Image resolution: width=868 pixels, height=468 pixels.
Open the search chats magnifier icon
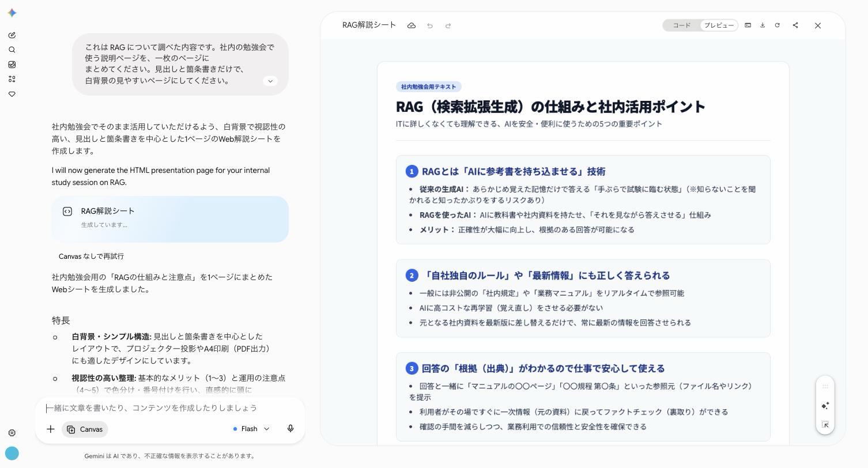click(x=12, y=50)
